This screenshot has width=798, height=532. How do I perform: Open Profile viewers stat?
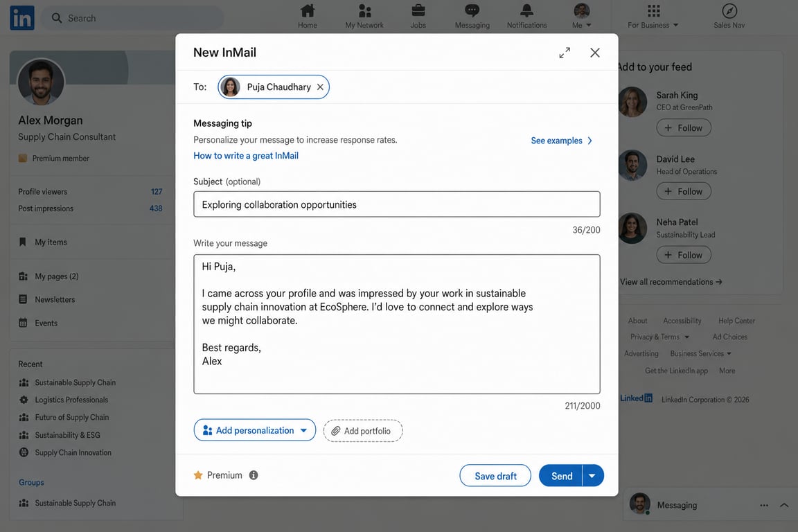[90, 191]
